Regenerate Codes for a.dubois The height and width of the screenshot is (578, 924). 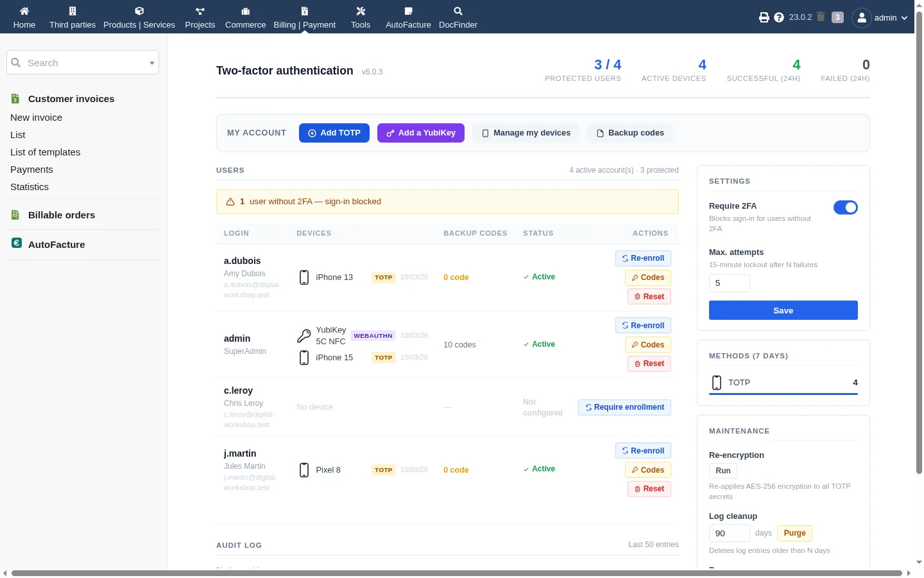[x=648, y=277]
